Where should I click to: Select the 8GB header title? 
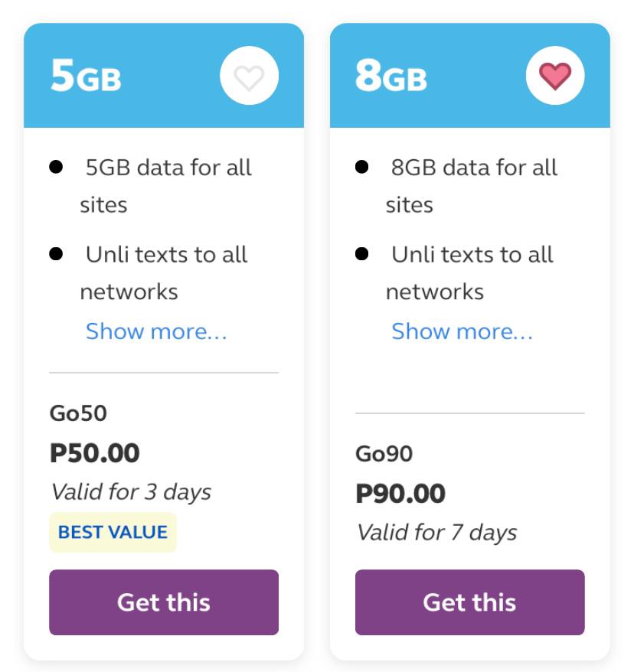click(x=391, y=76)
